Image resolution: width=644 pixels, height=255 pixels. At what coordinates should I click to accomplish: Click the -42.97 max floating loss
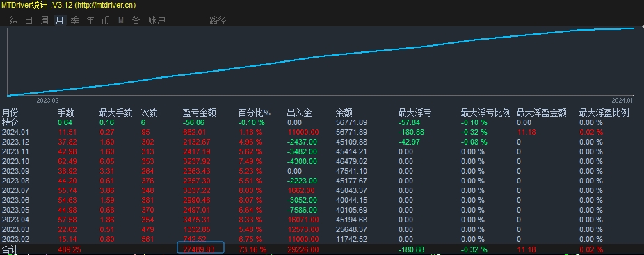point(409,142)
